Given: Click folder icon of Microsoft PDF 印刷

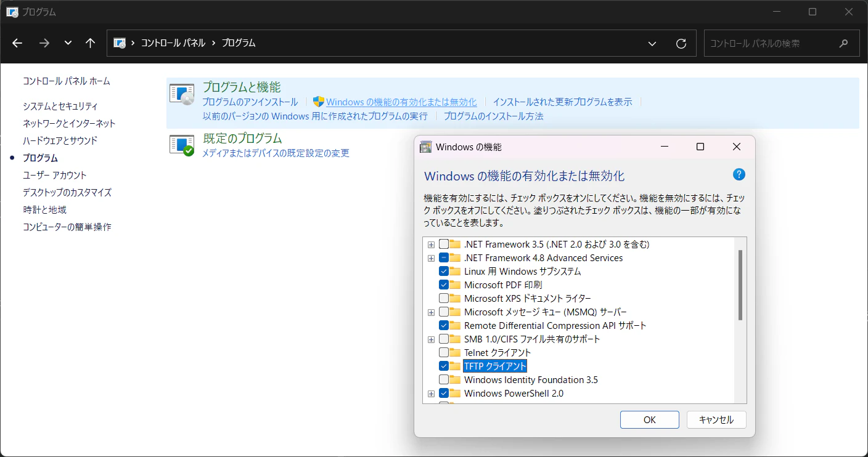Looking at the screenshot, I should 456,285.
